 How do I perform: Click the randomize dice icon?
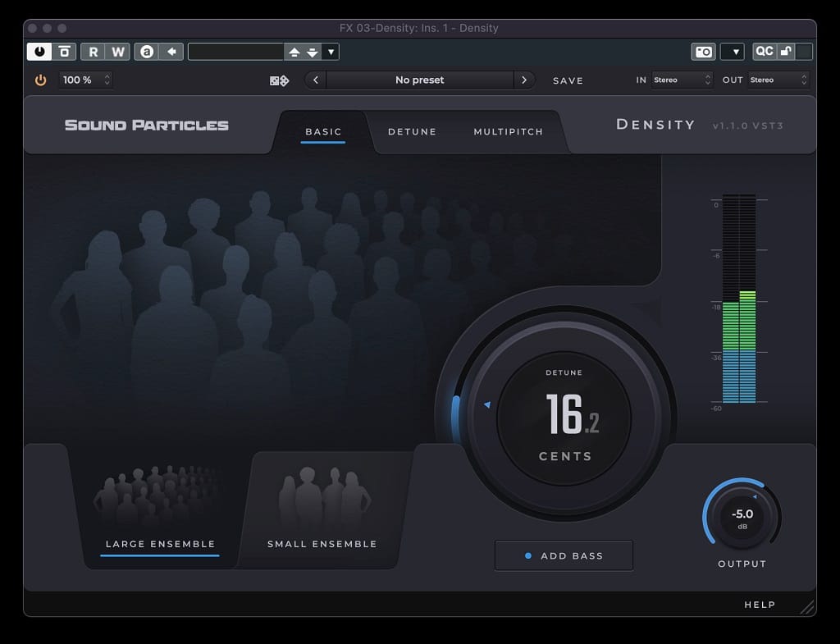point(279,80)
